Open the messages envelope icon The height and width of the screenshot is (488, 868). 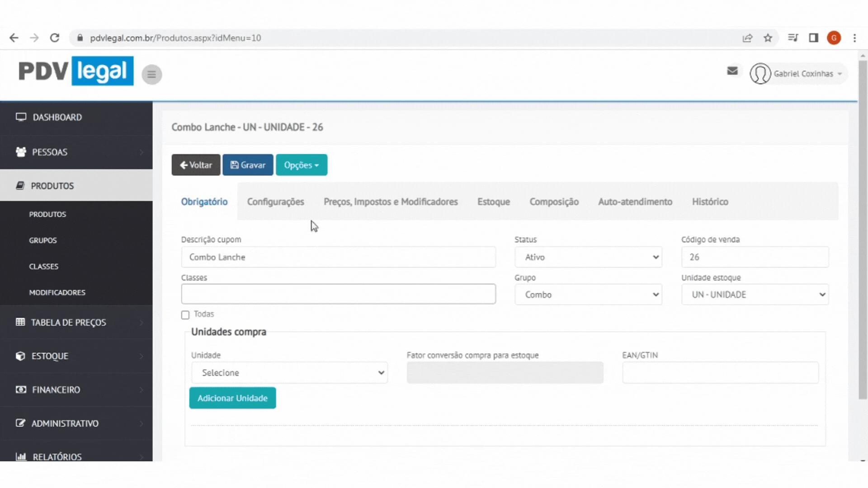(x=732, y=71)
